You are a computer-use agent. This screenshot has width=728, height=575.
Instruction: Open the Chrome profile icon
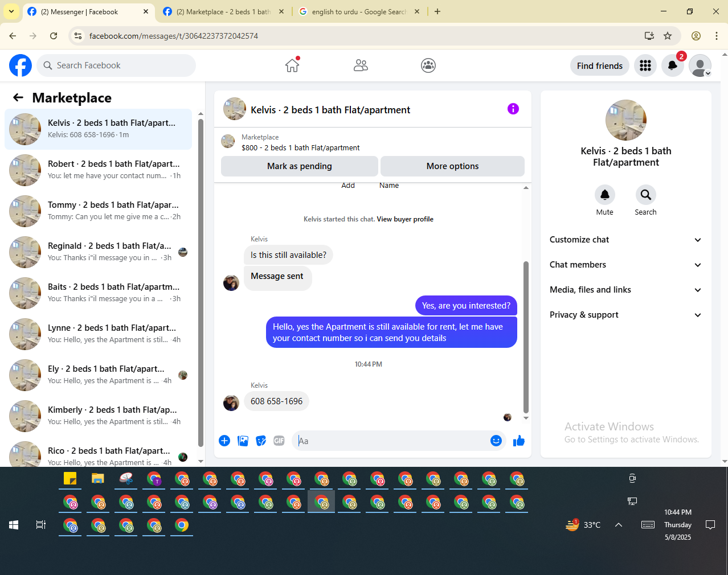click(696, 36)
